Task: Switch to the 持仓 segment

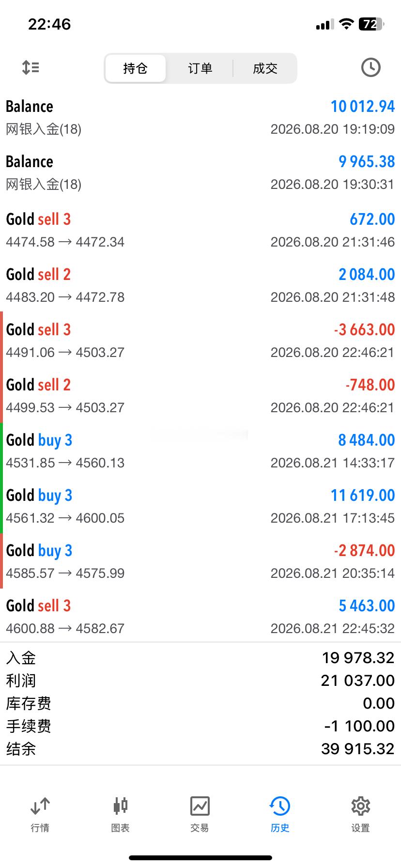Action: pyautogui.click(x=135, y=68)
